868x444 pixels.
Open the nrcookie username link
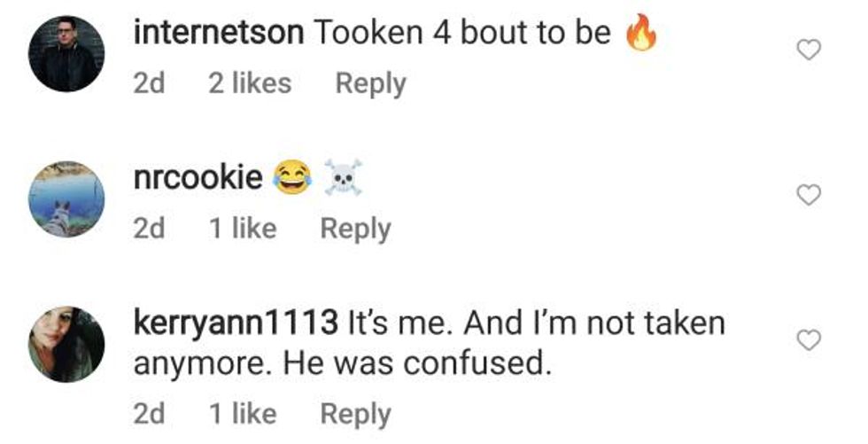point(198,177)
